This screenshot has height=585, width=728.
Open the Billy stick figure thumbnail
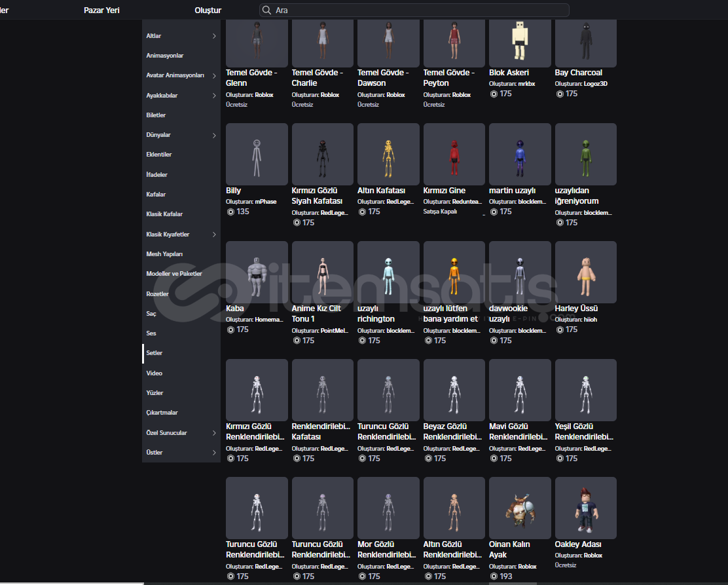click(x=257, y=154)
